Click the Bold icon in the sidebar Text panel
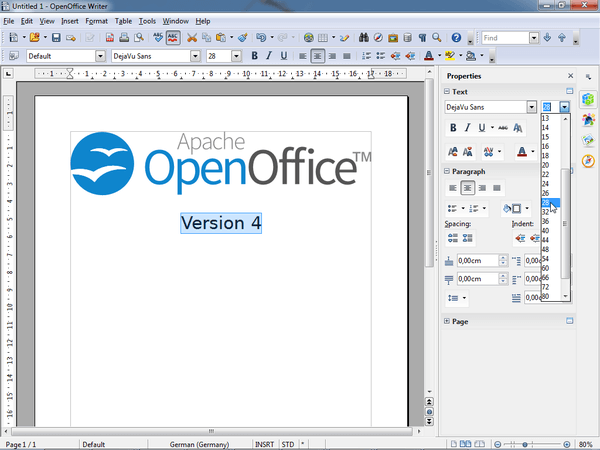The width and height of the screenshot is (600, 450). click(x=453, y=128)
